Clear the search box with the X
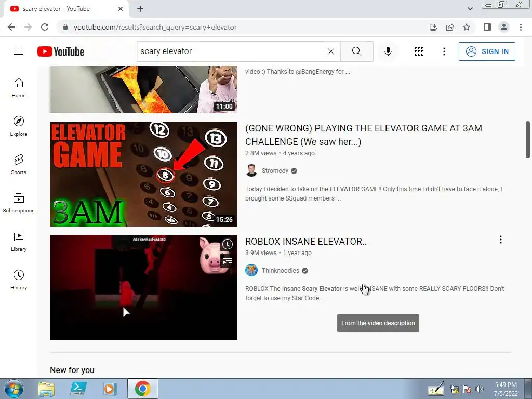Viewport: 532px width, 399px height. point(331,51)
